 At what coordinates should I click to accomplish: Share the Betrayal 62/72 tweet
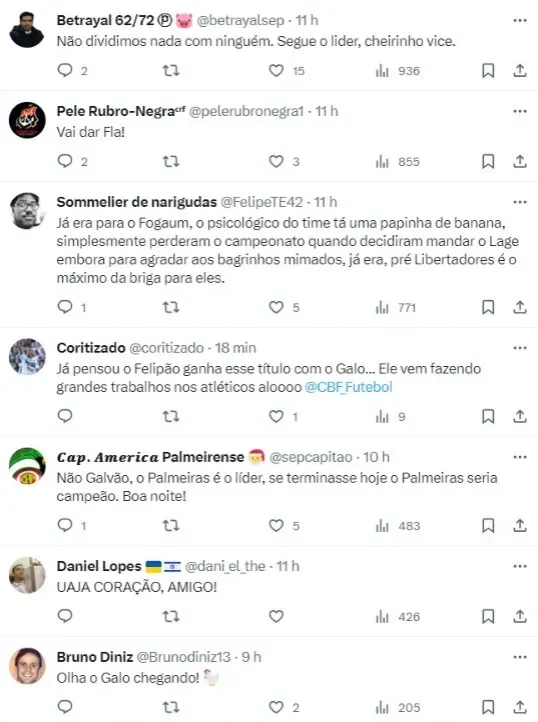click(520, 70)
